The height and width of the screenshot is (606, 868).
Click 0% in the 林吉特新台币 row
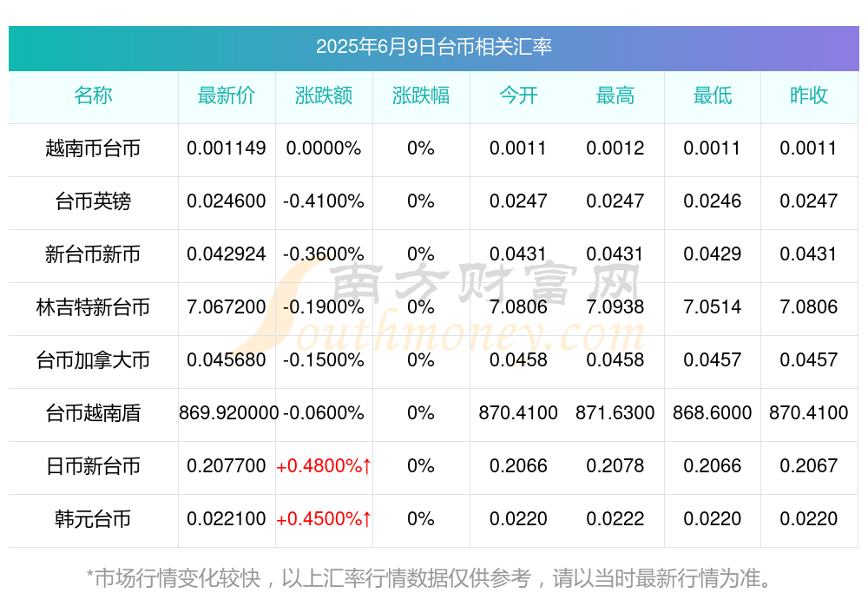coord(421,306)
